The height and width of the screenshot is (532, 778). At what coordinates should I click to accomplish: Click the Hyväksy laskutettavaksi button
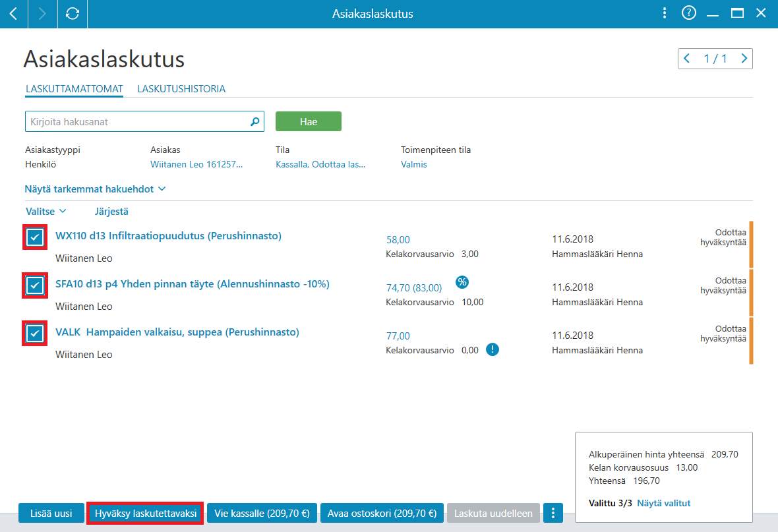[x=145, y=513]
